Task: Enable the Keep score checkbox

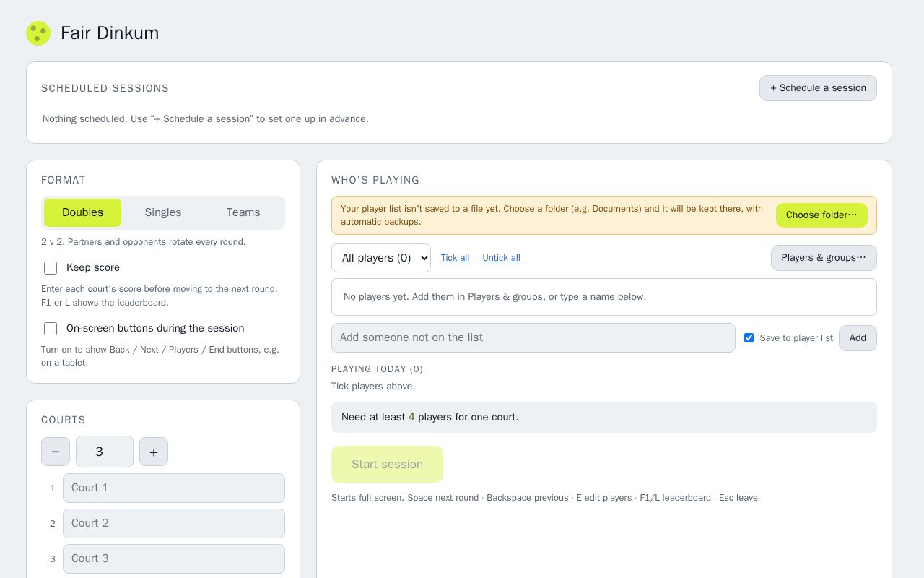Action: [x=51, y=268]
